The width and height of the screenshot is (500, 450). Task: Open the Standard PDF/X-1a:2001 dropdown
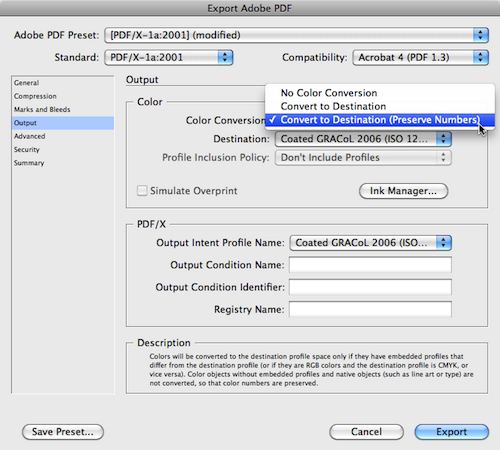click(x=169, y=57)
